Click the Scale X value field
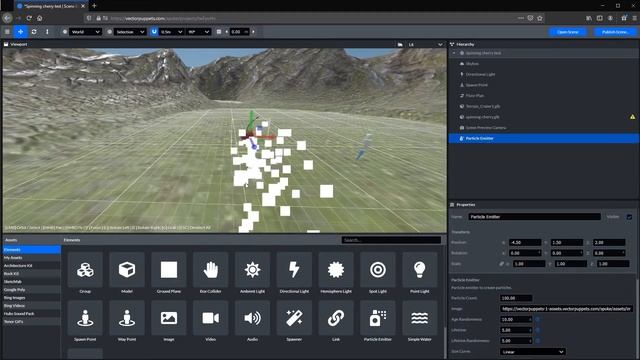 [x=529, y=264]
